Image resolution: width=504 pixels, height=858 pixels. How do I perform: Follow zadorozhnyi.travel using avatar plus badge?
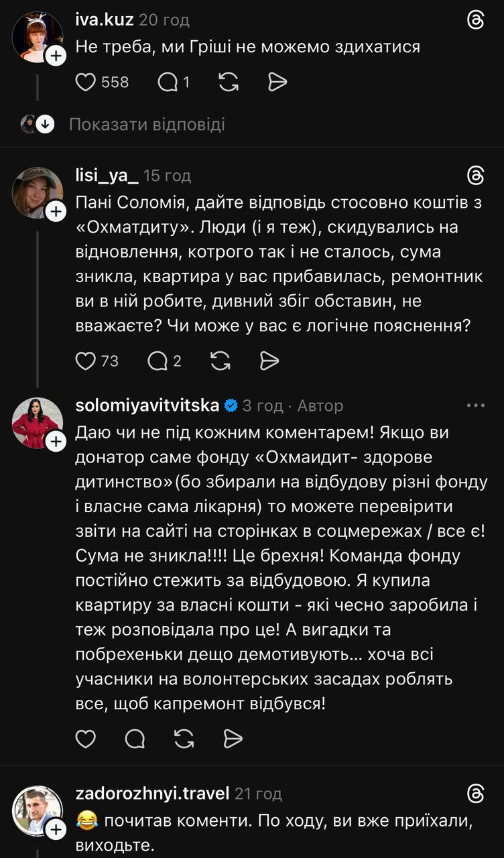point(56,830)
